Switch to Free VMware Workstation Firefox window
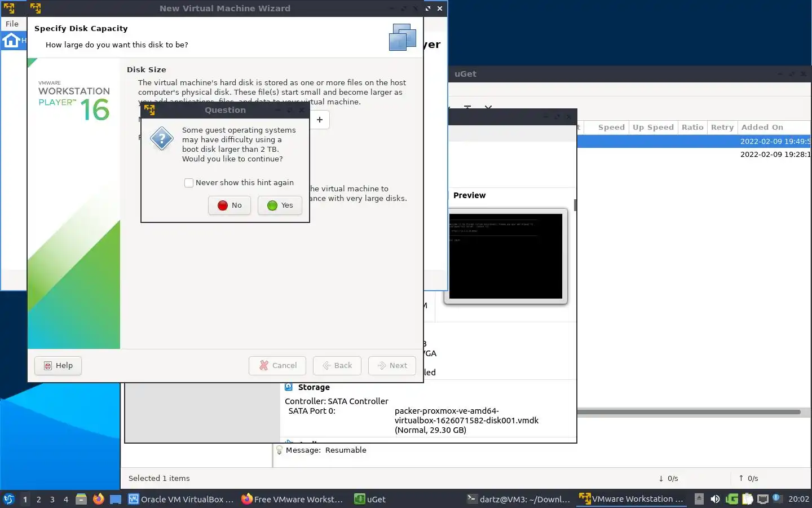The image size is (812, 508). [293, 499]
